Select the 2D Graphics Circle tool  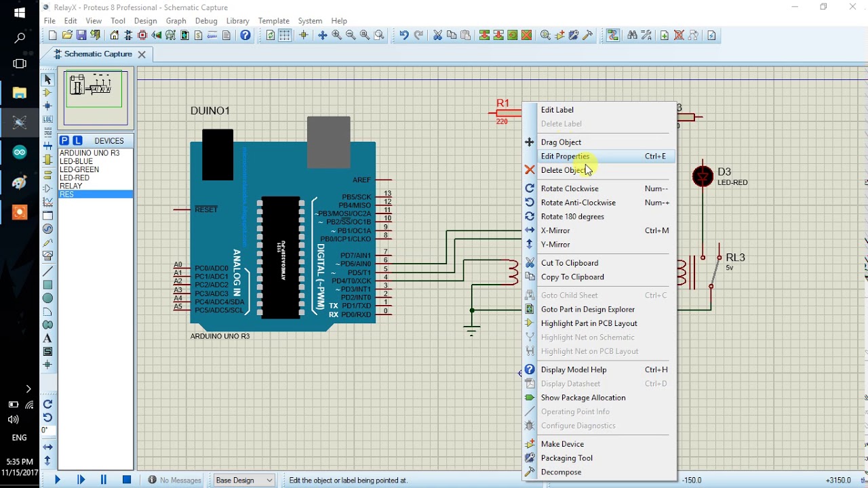(x=47, y=298)
